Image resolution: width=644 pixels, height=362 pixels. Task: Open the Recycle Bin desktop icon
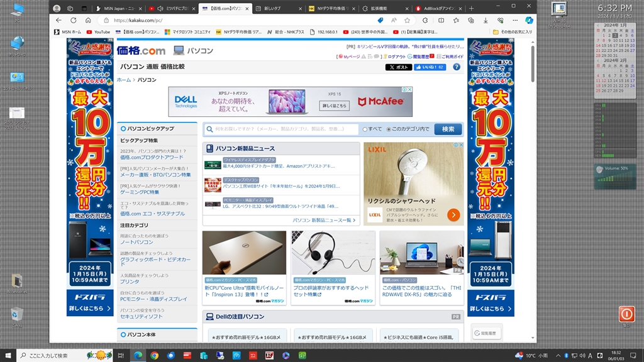pyautogui.click(x=17, y=316)
